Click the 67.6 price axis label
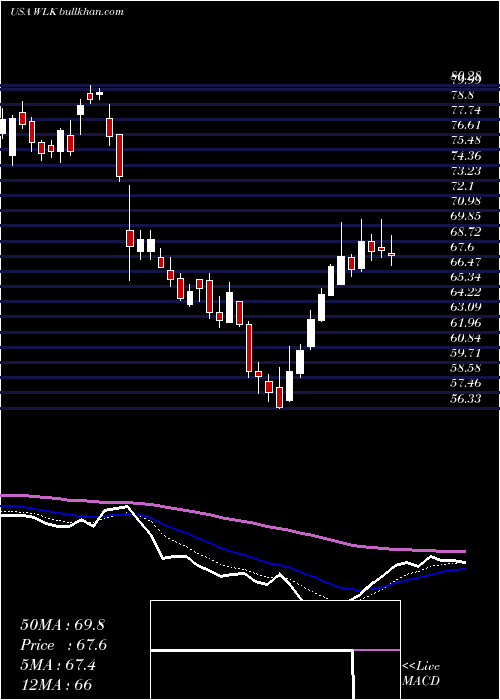500x700 pixels. [x=462, y=247]
